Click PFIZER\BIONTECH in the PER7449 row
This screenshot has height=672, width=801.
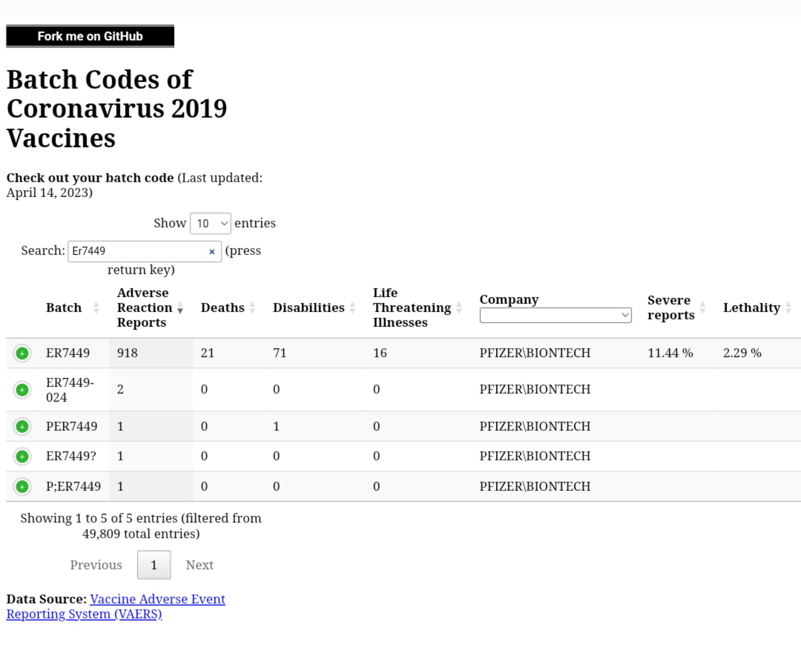click(535, 426)
